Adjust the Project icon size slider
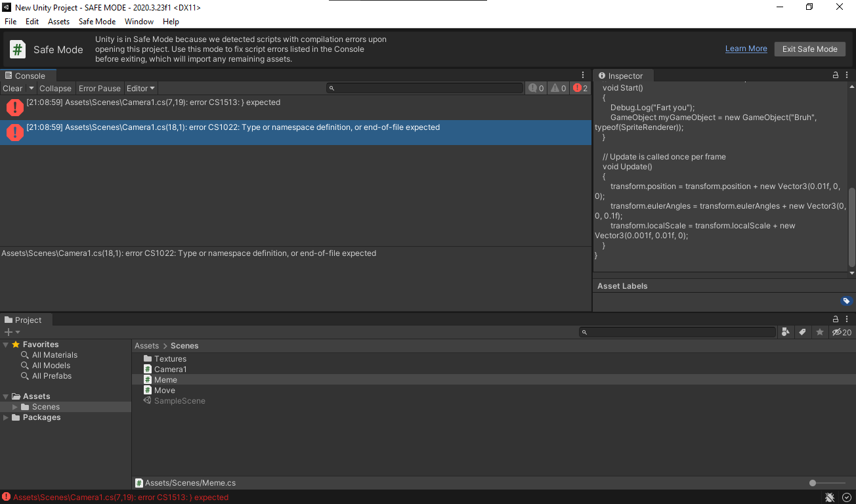856x504 pixels. [x=813, y=483]
